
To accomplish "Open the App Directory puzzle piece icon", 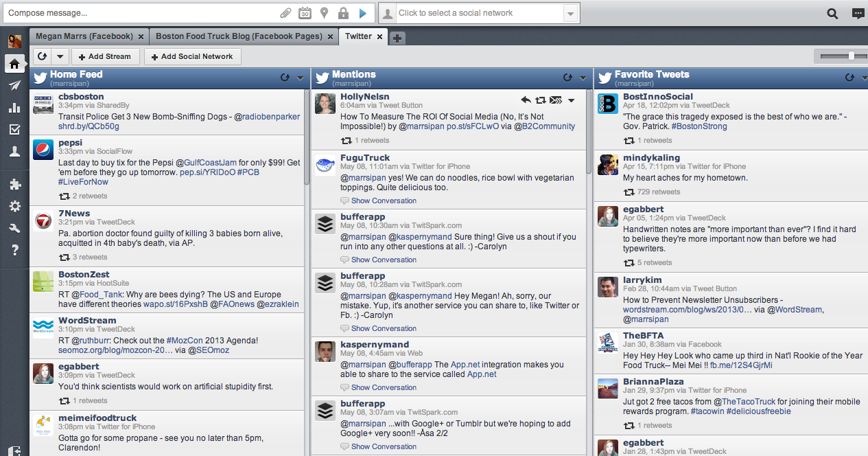I will [x=14, y=184].
